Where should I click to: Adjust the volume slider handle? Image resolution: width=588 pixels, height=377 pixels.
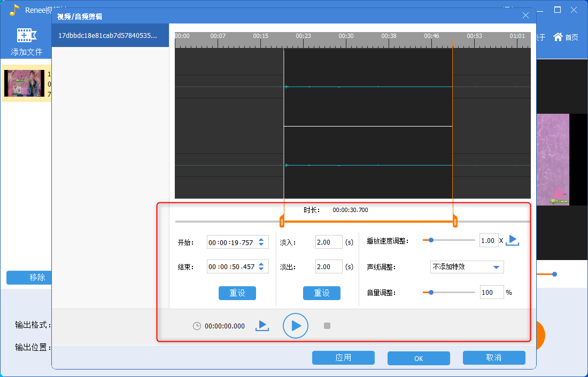(431, 292)
